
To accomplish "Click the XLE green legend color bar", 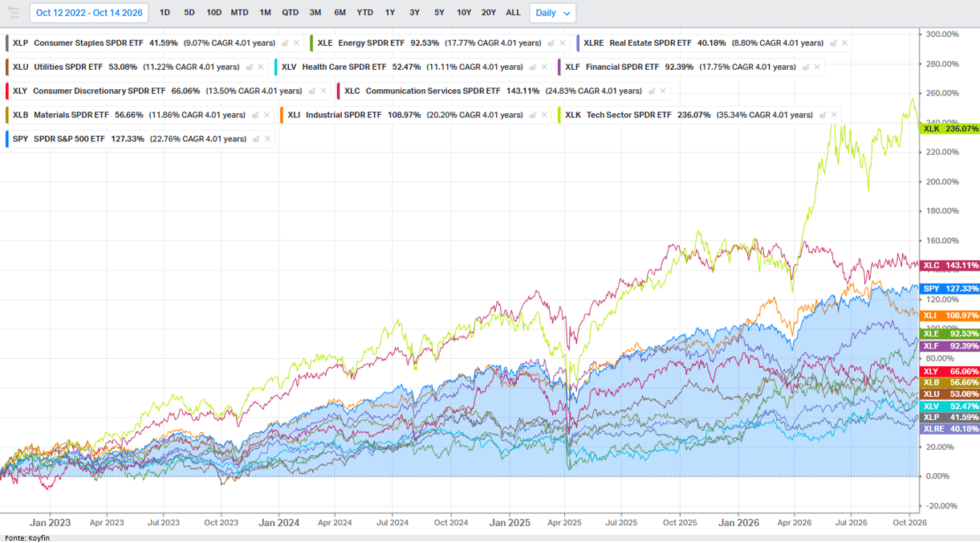I will point(311,43).
